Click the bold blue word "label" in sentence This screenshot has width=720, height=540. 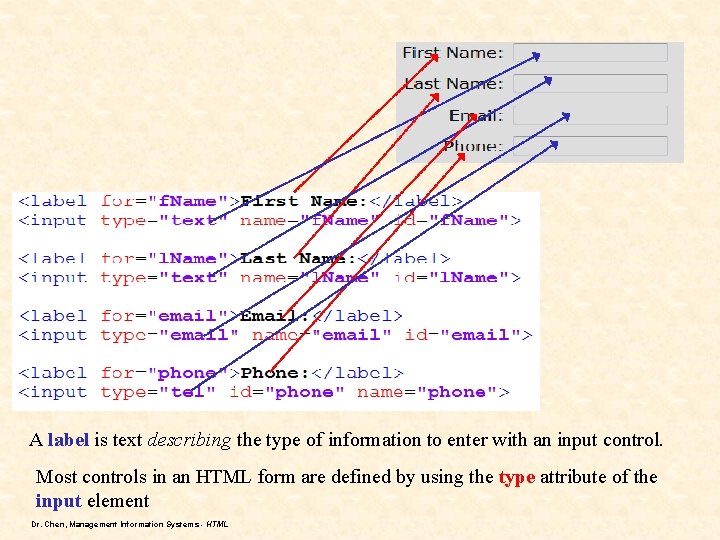(68, 440)
